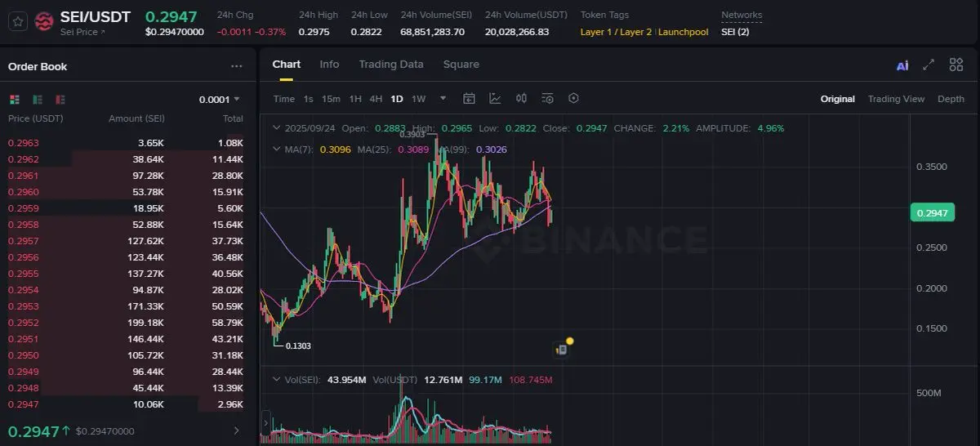Screen dimensions: 980x446
Task: Expand order book last price arrow
Action: (x=236, y=430)
